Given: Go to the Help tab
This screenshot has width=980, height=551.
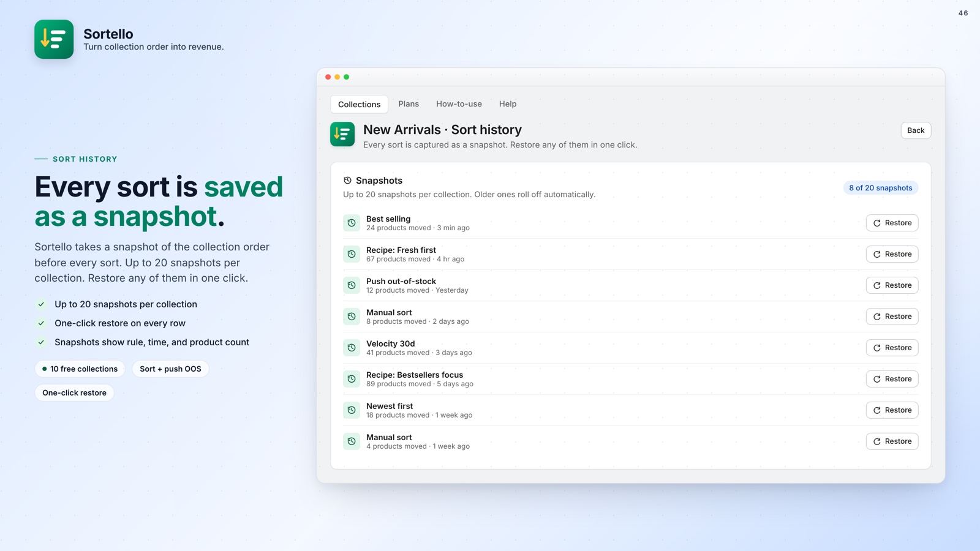Looking at the screenshot, I should (508, 104).
